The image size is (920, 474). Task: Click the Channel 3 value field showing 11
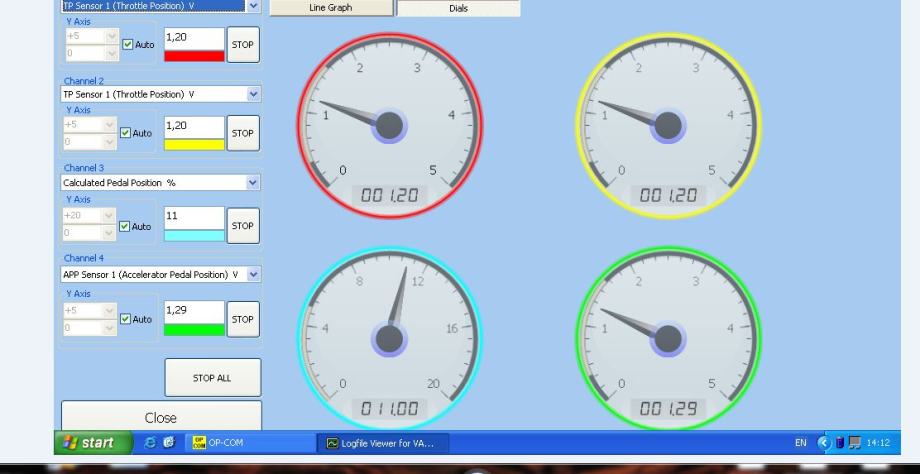click(x=194, y=218)
